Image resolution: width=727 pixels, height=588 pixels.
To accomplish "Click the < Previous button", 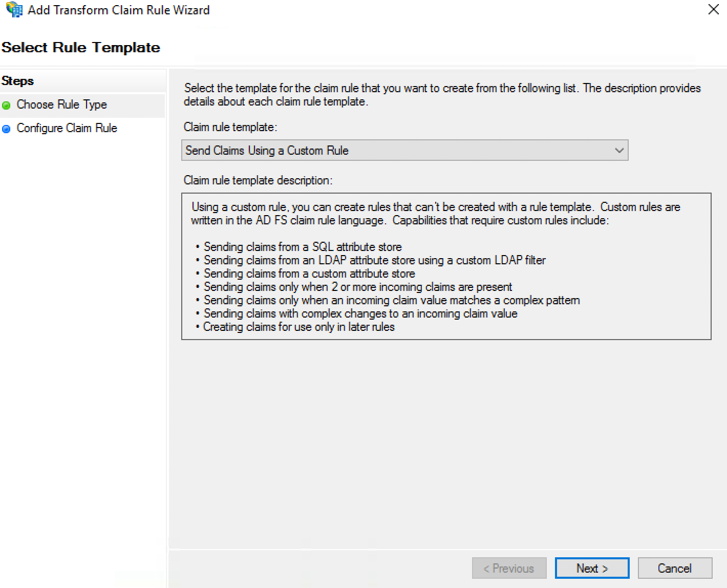I will coord(509,568).
